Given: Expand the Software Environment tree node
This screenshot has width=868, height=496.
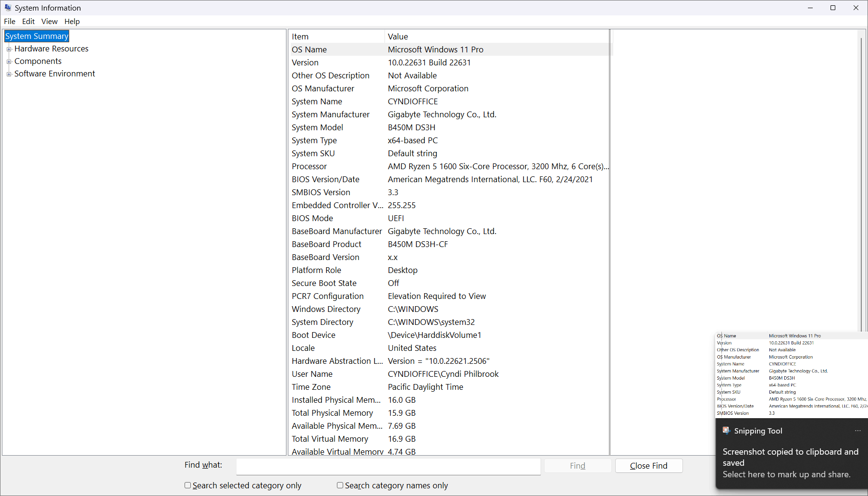Looking at the screenshot, I should (9, 74).
